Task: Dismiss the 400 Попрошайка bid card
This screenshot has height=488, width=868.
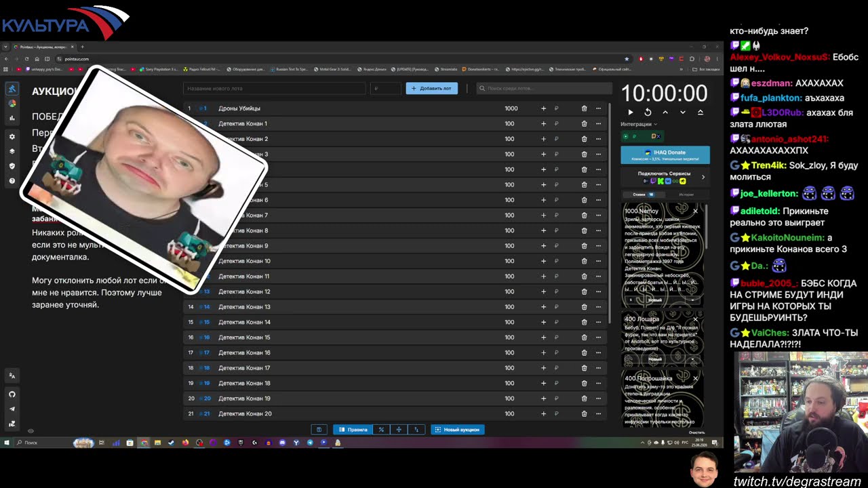Action: 695,378
